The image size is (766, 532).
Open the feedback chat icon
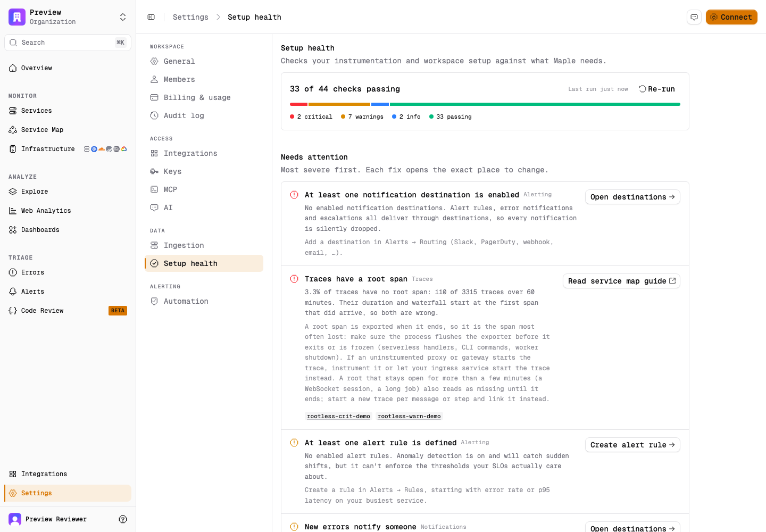694,17
